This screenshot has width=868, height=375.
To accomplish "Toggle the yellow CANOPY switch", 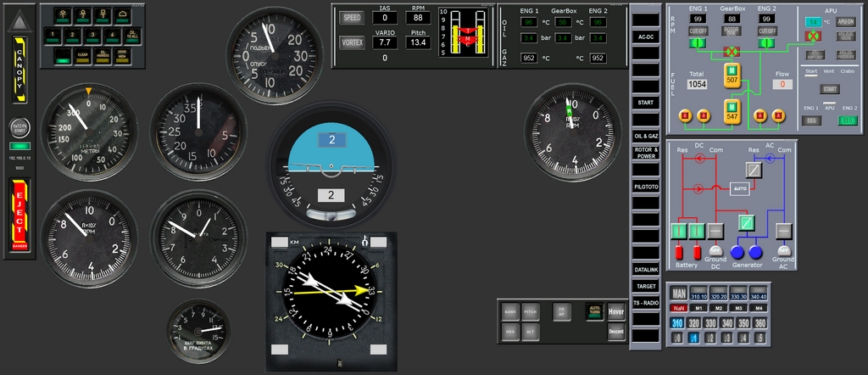I will [20, 69].
